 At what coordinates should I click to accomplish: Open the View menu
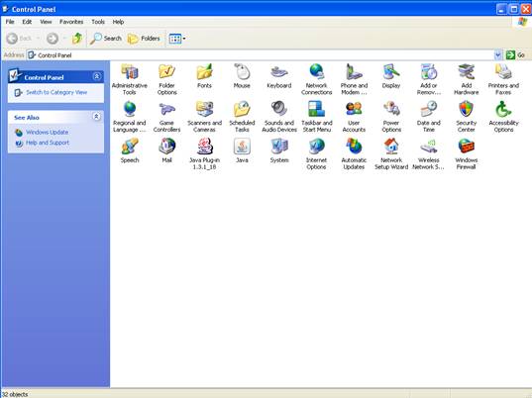(46, 22)
